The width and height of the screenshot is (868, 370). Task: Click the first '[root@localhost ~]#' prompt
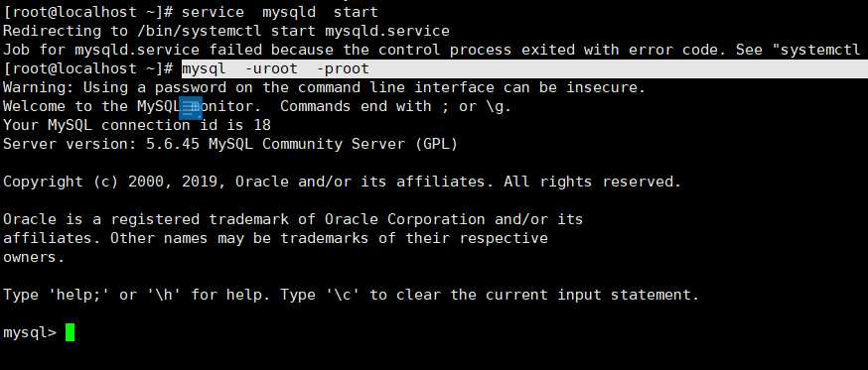pos(88,12)
